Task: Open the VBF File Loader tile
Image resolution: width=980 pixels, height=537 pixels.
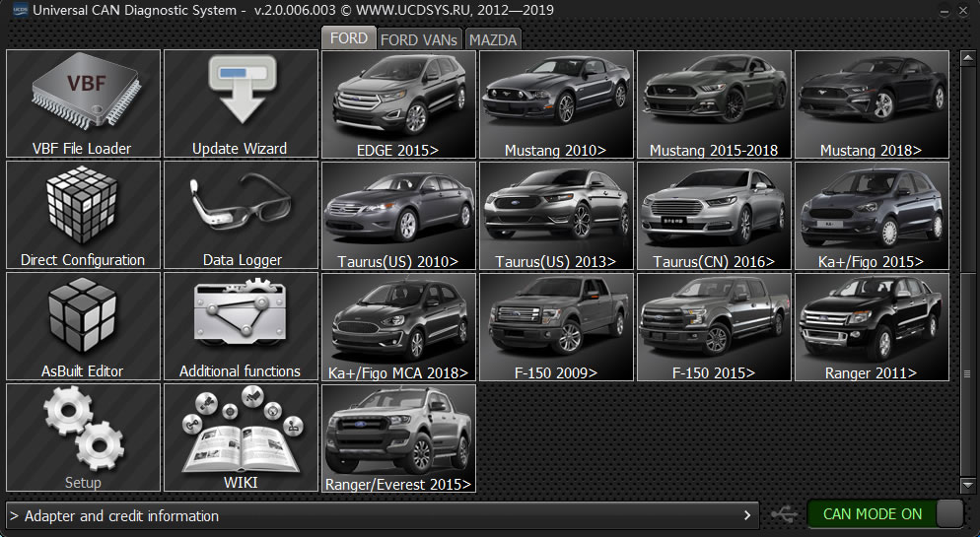Action: pyautogui.click(x=83, y=103)
